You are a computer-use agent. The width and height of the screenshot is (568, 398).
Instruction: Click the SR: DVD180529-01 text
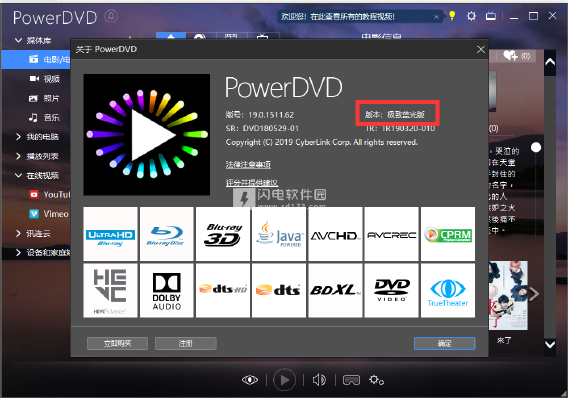(262, 128)
